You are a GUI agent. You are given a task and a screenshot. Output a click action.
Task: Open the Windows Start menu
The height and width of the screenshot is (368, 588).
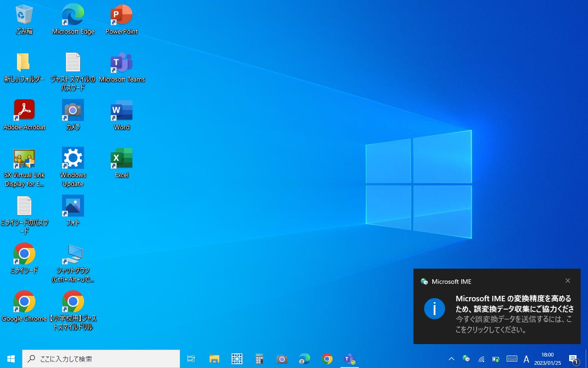[11, 359]
